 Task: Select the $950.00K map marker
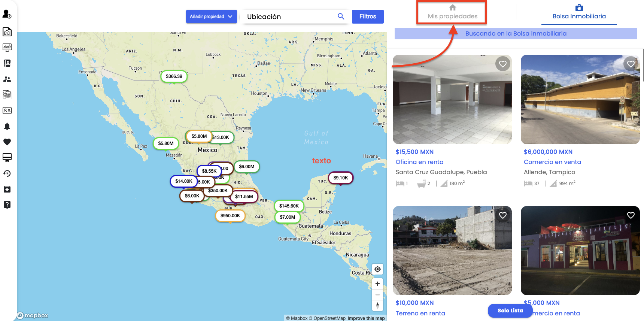coord(230,216)
